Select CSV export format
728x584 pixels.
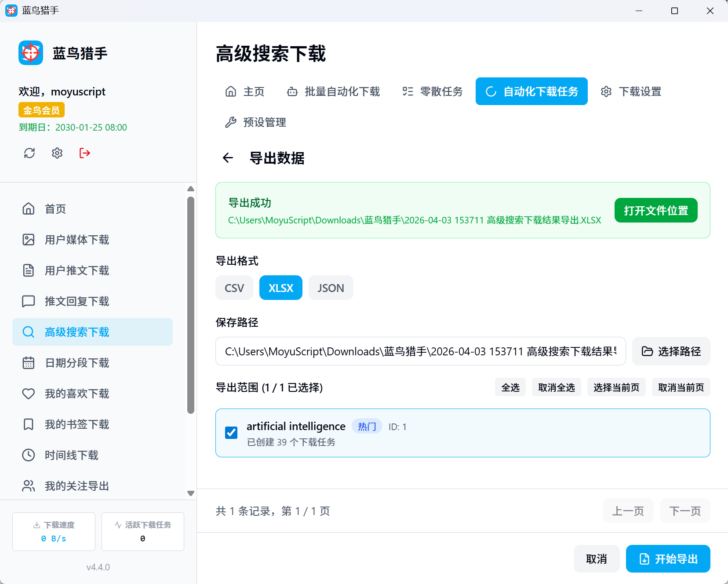[x=234, y=288]
